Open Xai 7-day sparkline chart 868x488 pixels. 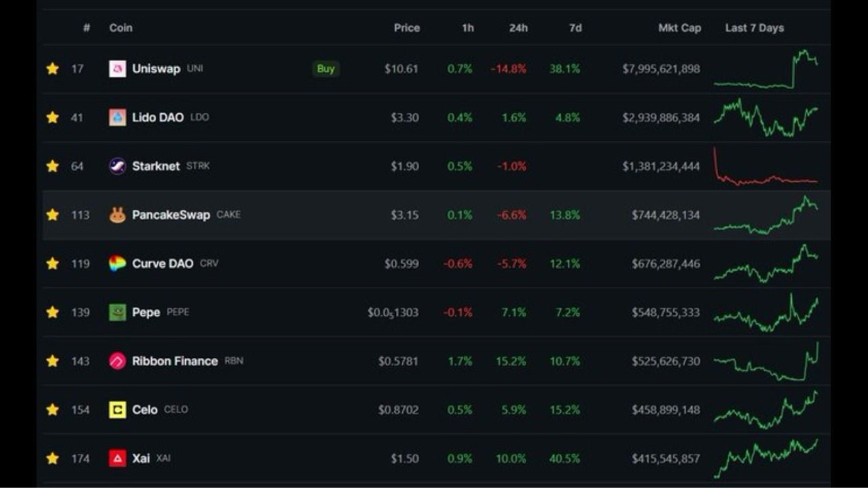click(x=766, y=458)
